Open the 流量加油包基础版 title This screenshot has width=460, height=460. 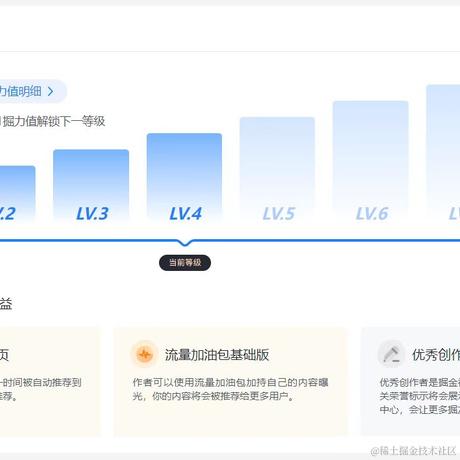217,355
